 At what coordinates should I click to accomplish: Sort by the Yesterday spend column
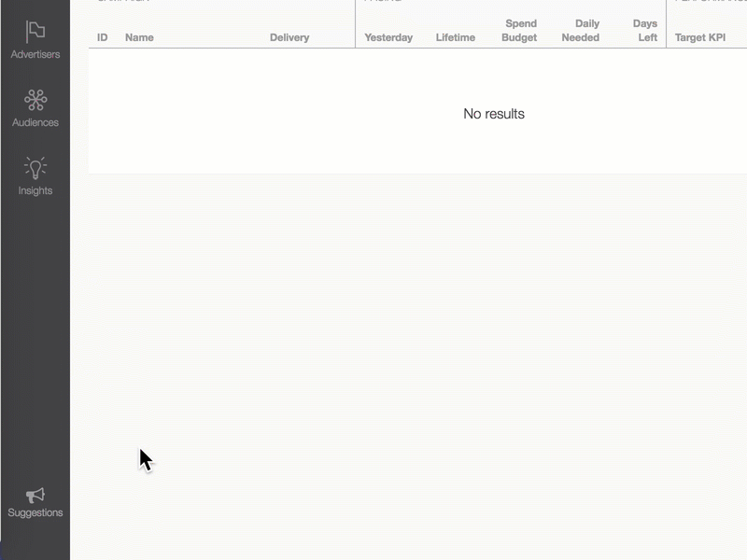pos(389,37)
